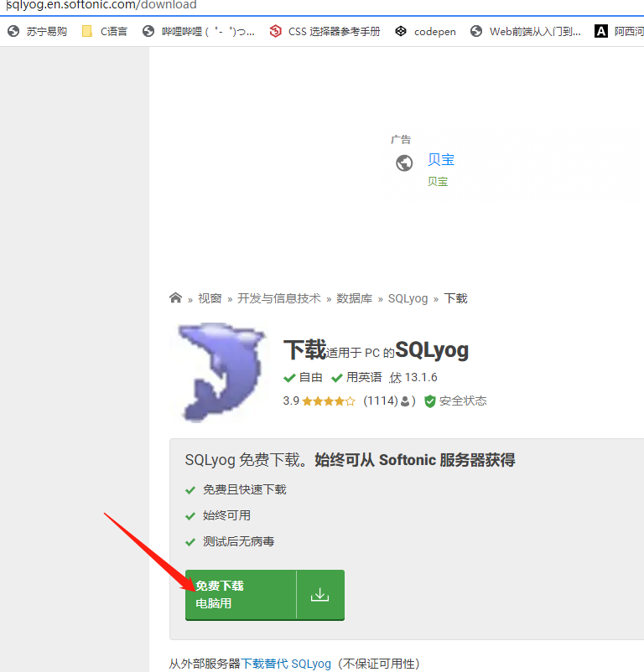The image size is (644, 672).
Task: Click the version 13.1.6 label
Action: [421, 377]
